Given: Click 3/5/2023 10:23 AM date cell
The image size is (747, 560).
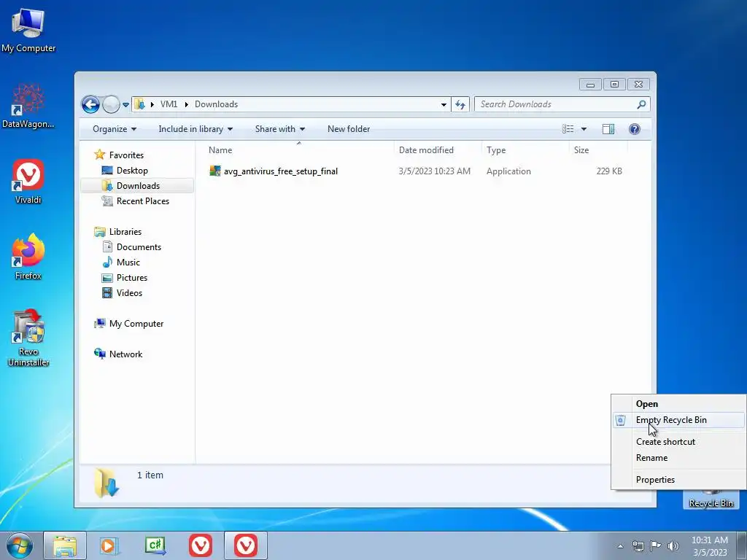Looking at the screenshot, I should click(435, 171).
